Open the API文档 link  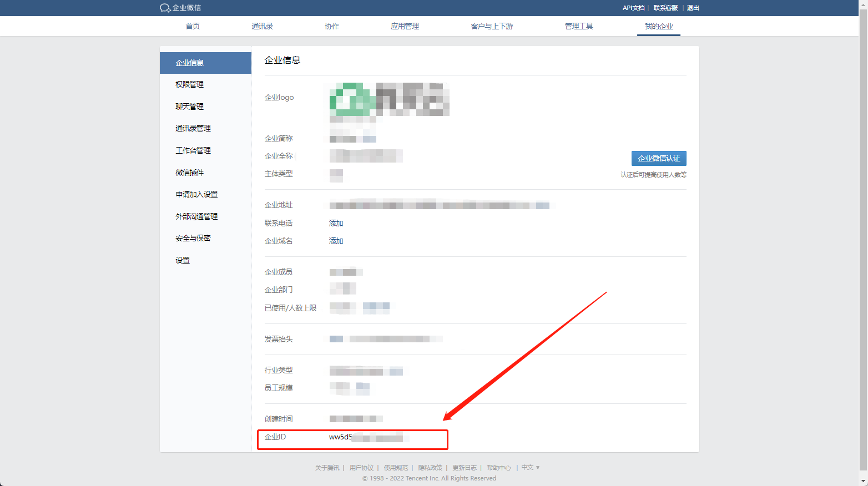pos(633,8)
